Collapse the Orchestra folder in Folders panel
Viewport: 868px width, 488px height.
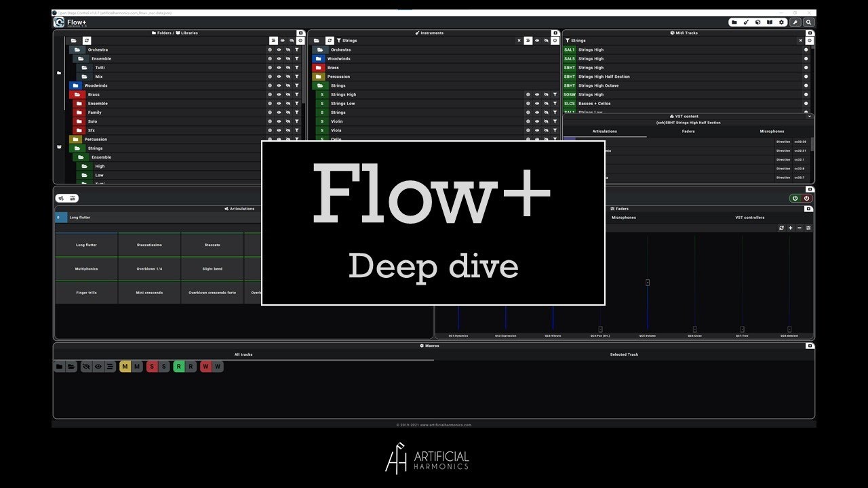77,49
